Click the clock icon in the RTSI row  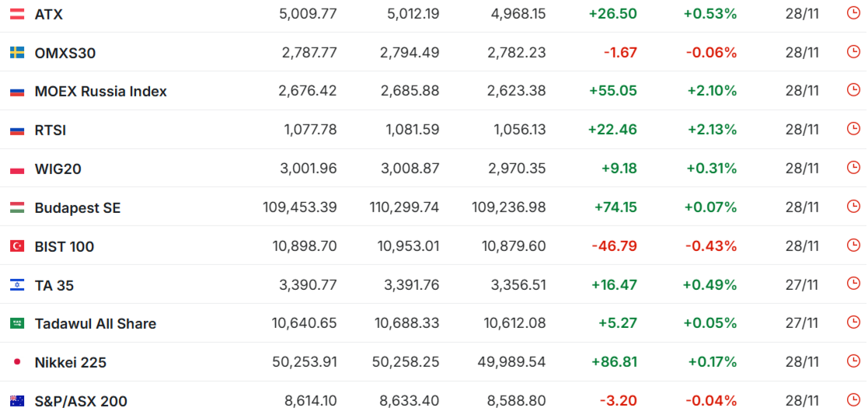pyautogui.click(x=853, y=129)
